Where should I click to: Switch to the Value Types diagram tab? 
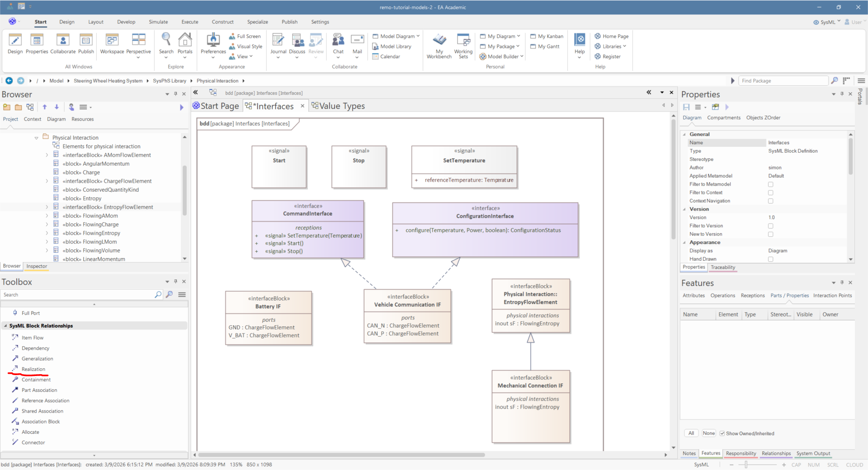[341, 106]
